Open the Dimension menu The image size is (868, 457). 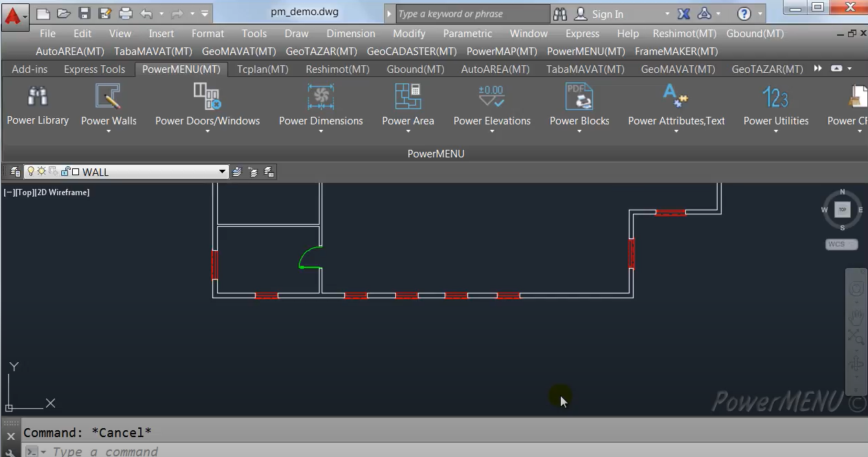tap(351, 33)
